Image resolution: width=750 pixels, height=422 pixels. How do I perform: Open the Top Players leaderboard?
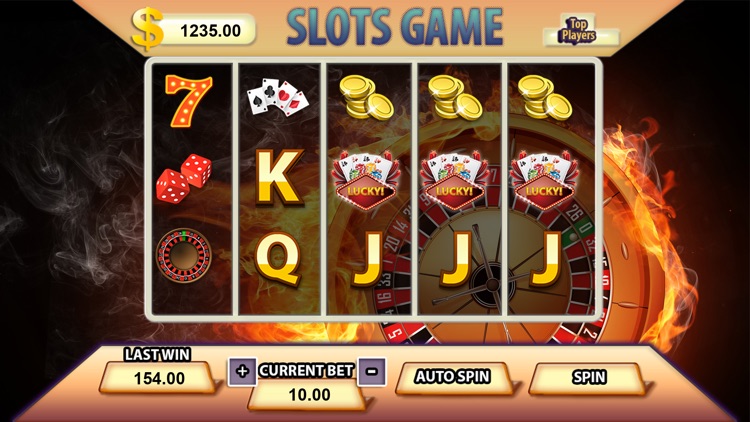point(578,31)
